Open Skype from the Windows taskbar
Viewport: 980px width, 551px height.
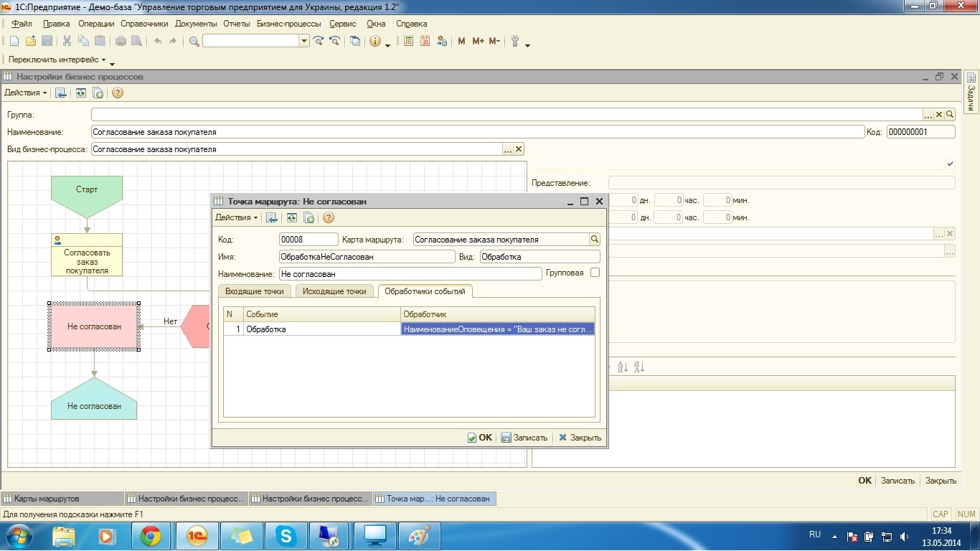[286, 535]
